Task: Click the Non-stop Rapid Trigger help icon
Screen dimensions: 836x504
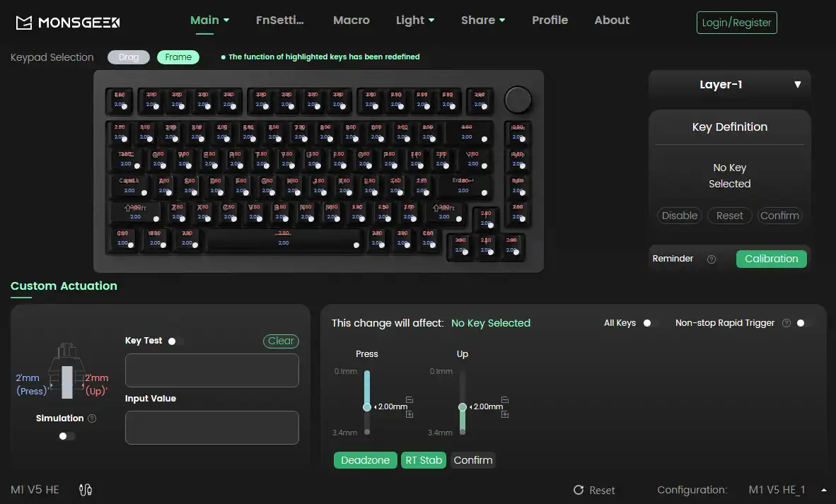Action: click(x=786, y=323)
